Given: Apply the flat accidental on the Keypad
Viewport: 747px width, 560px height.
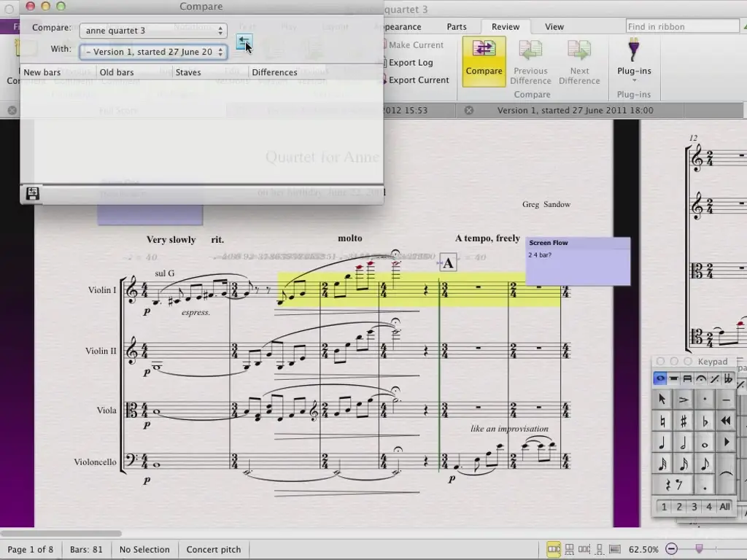Looking at the screenshot, I should pos(705,421).
